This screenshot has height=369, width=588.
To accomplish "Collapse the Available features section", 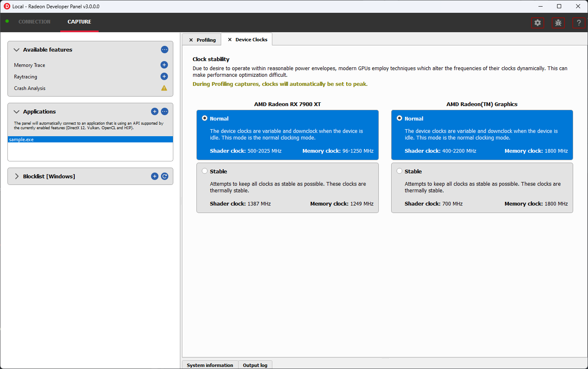I will point(17,50).
